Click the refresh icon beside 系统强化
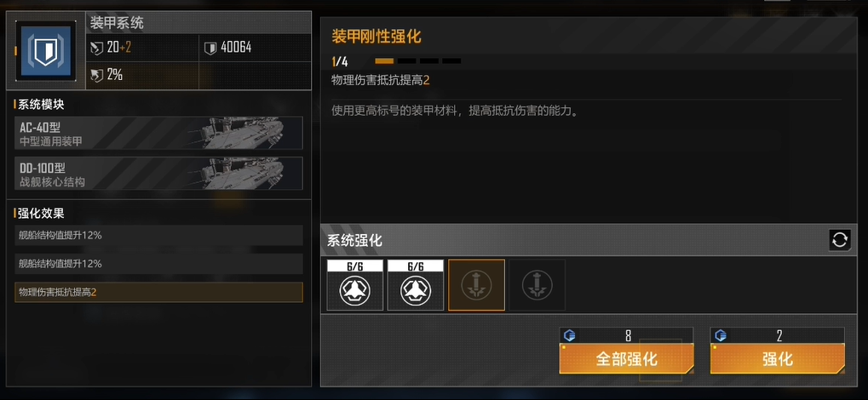The image size is (868, 400). click(x=839, y=240)
